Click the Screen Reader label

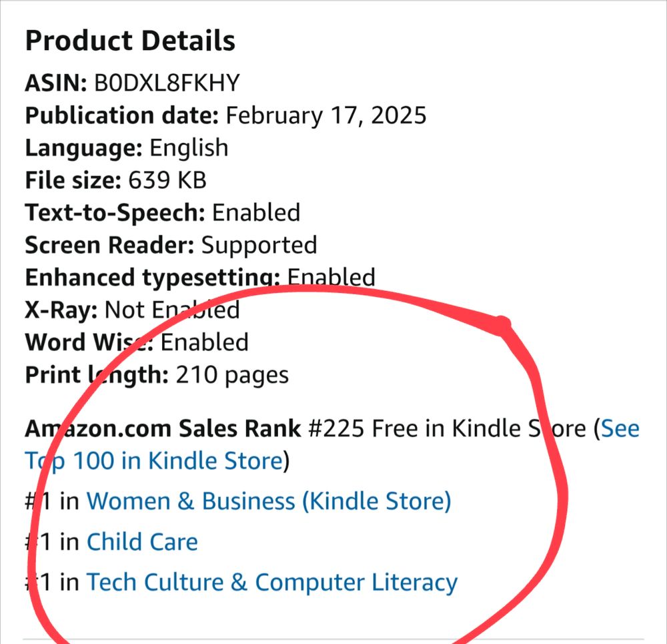click(x=109, y=245)
